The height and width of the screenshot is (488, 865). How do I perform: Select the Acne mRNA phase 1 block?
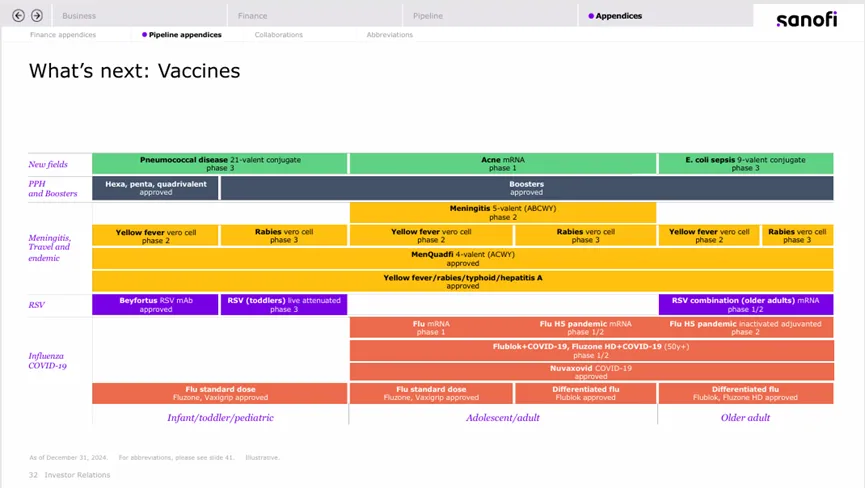(x=503, y=163)
